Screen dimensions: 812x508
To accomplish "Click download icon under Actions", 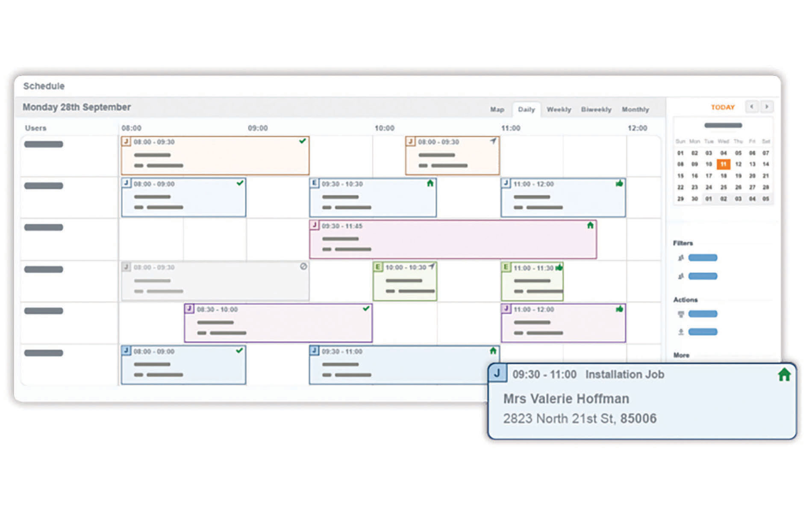I will pos(681,332).
